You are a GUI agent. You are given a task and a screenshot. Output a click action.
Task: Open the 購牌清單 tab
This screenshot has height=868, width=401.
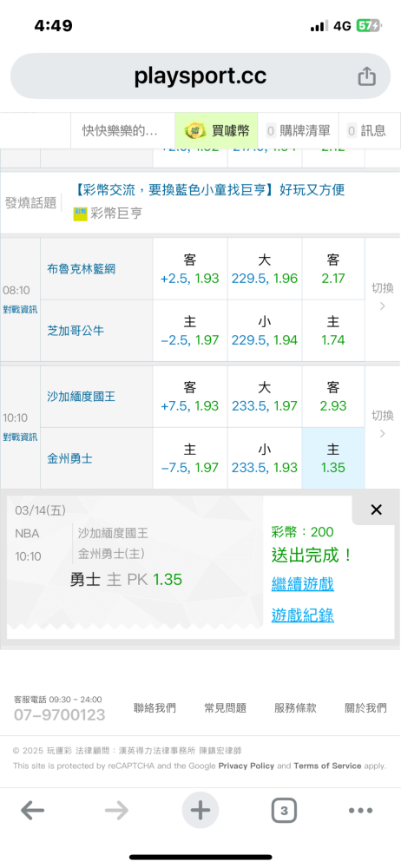tap(299, 131)
